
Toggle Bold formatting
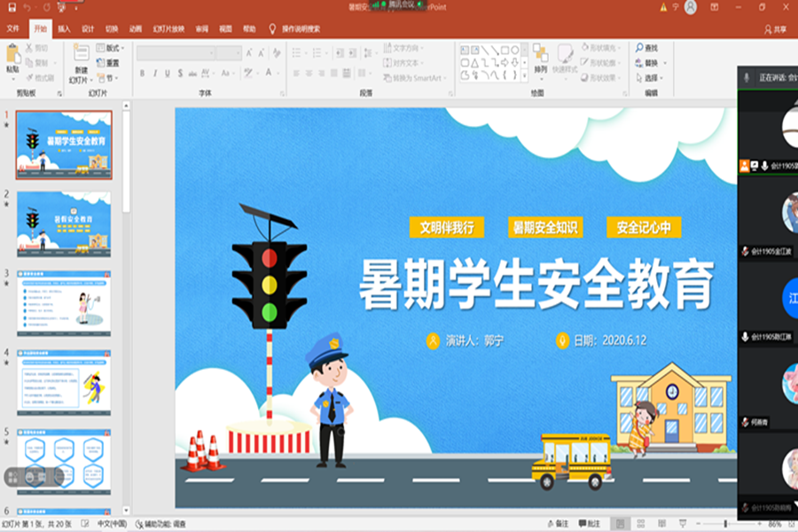click(142, 74)
